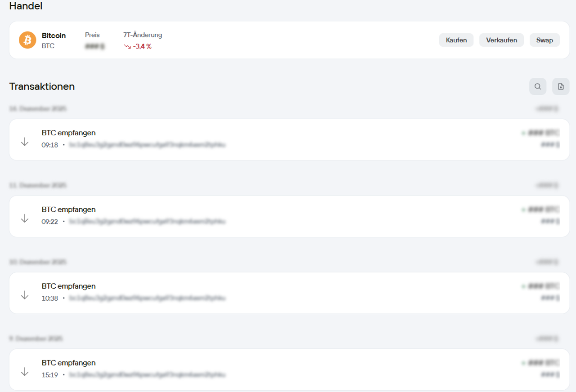Screen dimensions: 576x392
Task: Click the red downward trend arrow icon
Action: [x=127, y=46]
